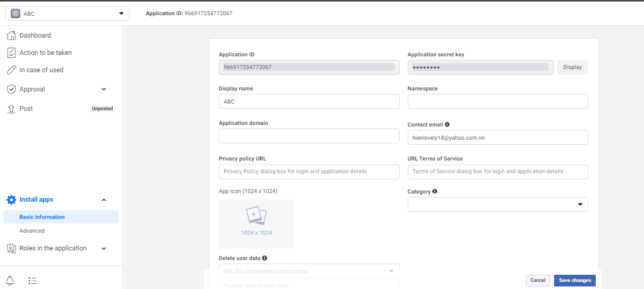This screenshot has height=289, width=644.
Task: Click the Contact email info icon
Action: click(x=447, y=124)
